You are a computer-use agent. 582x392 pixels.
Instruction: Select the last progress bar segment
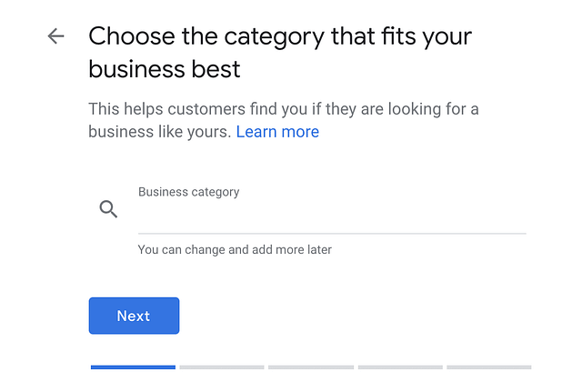pos(489,367)
